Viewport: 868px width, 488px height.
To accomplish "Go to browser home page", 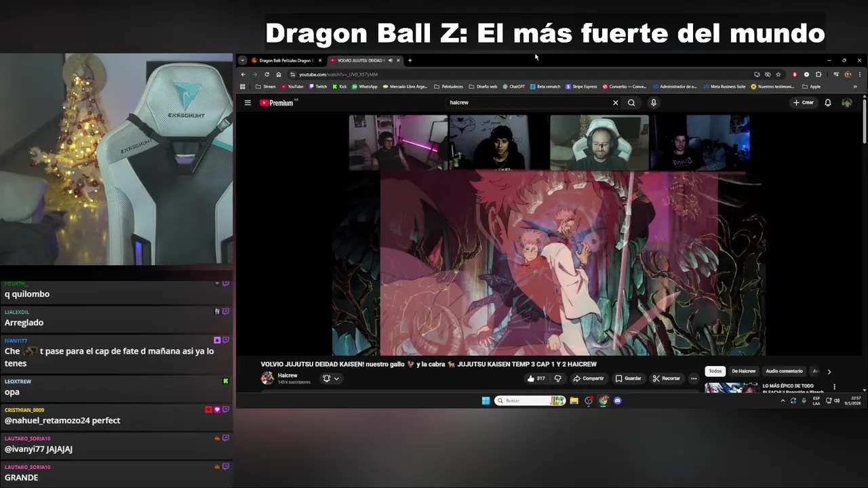I will [x=278, y=75].
